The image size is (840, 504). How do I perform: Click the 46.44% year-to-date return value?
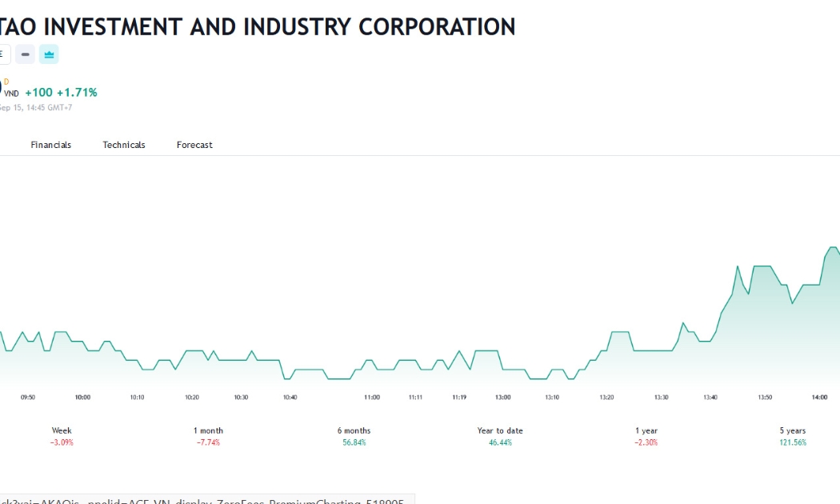tap(500, 442)
